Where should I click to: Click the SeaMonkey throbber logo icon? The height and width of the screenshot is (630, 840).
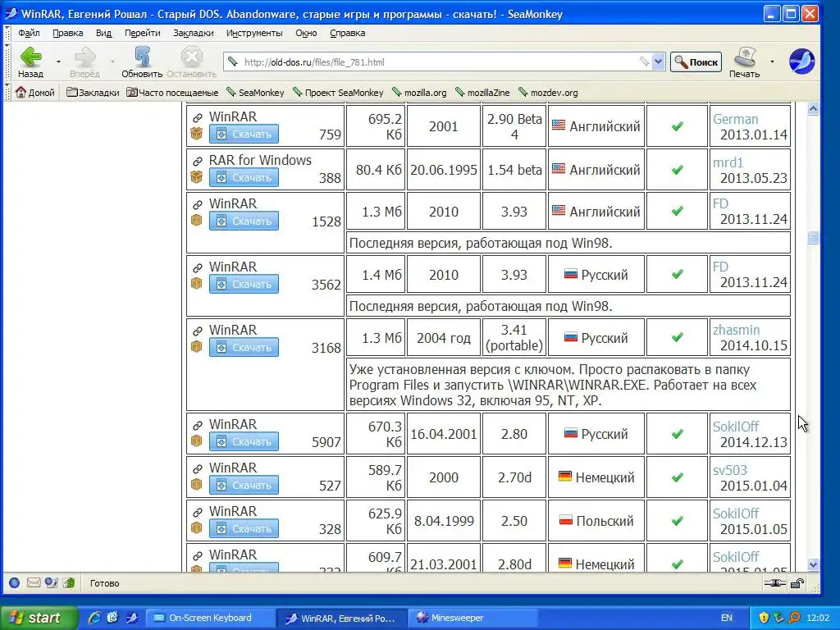point(801,61)
